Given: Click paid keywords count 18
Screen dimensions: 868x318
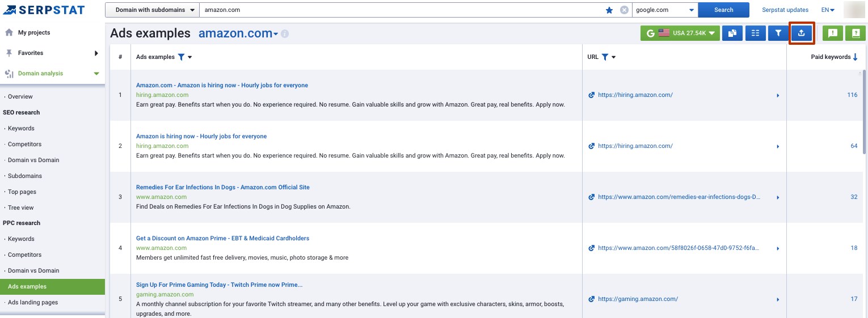Looking at the screenshot, I should pyautogui.click(x=854, y=248).
